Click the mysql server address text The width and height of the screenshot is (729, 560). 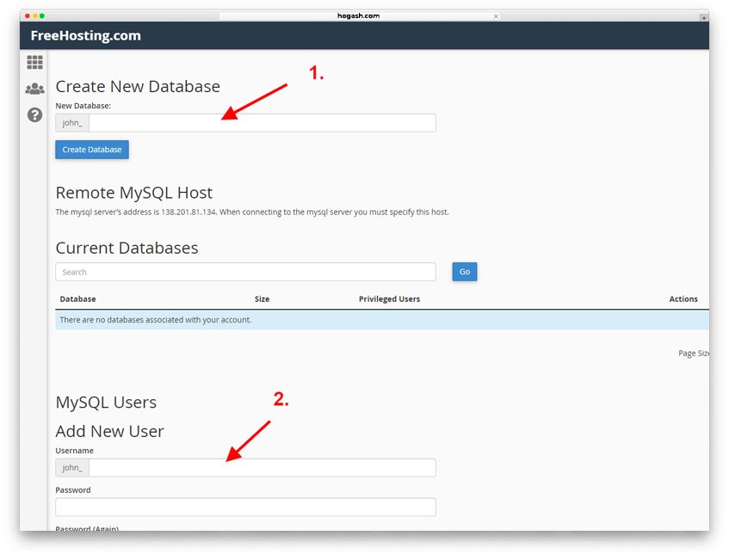[252, 212]
